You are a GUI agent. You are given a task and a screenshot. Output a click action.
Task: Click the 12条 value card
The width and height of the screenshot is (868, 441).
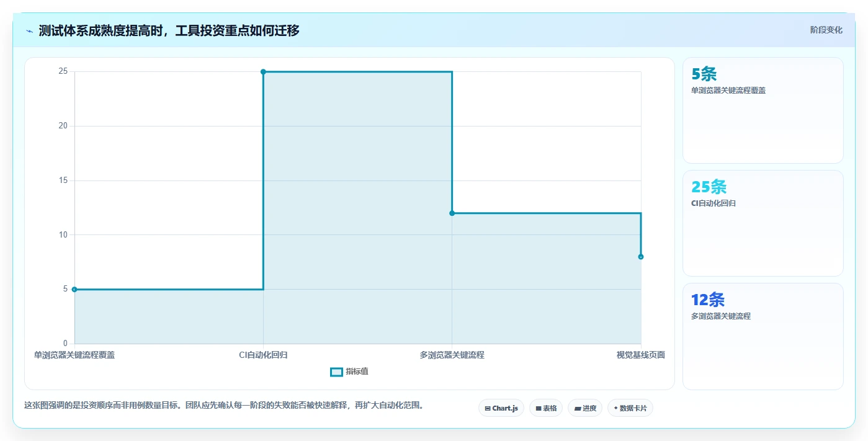coord(763,336)
